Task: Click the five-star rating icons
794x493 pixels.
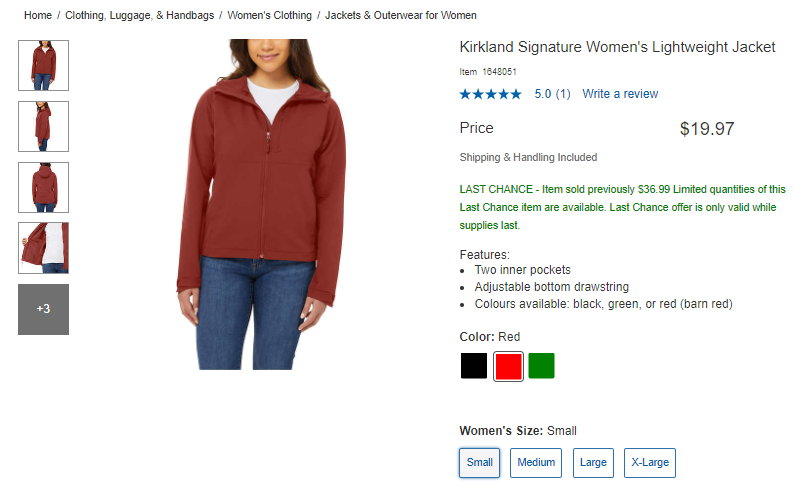Action: pos(490,94)
